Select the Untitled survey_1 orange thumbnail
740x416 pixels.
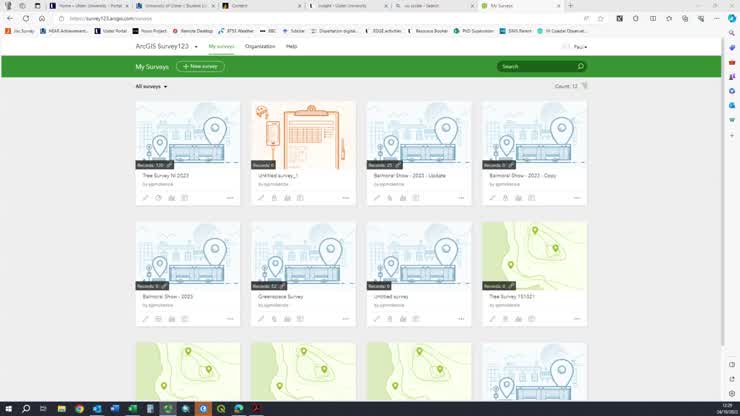click(x=303, y=135)
